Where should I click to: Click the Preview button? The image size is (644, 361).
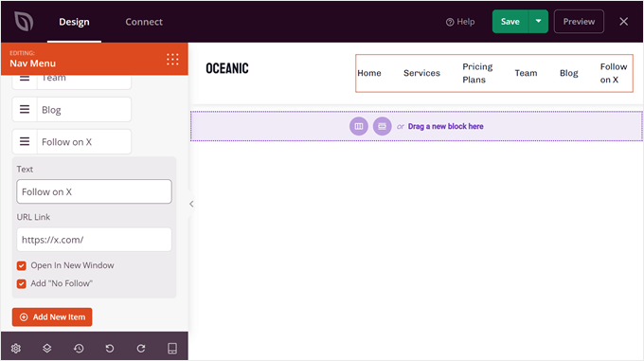[x=579, y=22]
